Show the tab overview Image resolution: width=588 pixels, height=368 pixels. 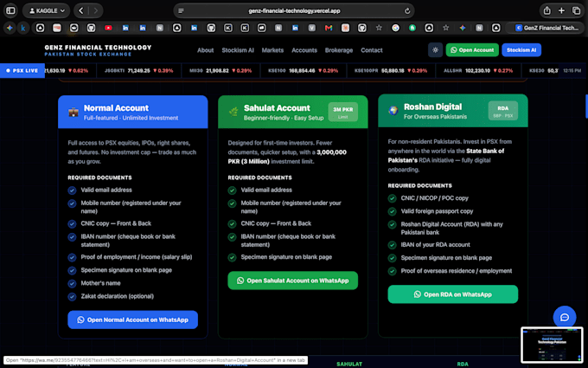click(577, 10)
